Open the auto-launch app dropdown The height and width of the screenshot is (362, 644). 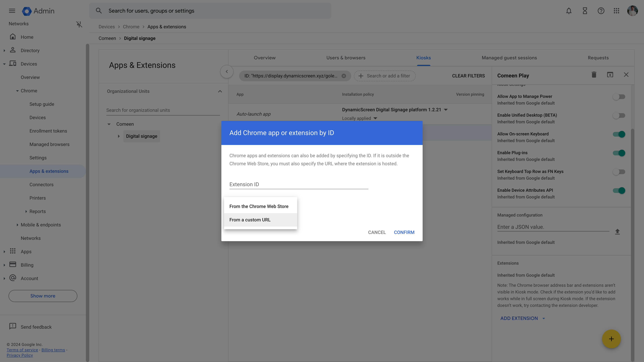446,110
